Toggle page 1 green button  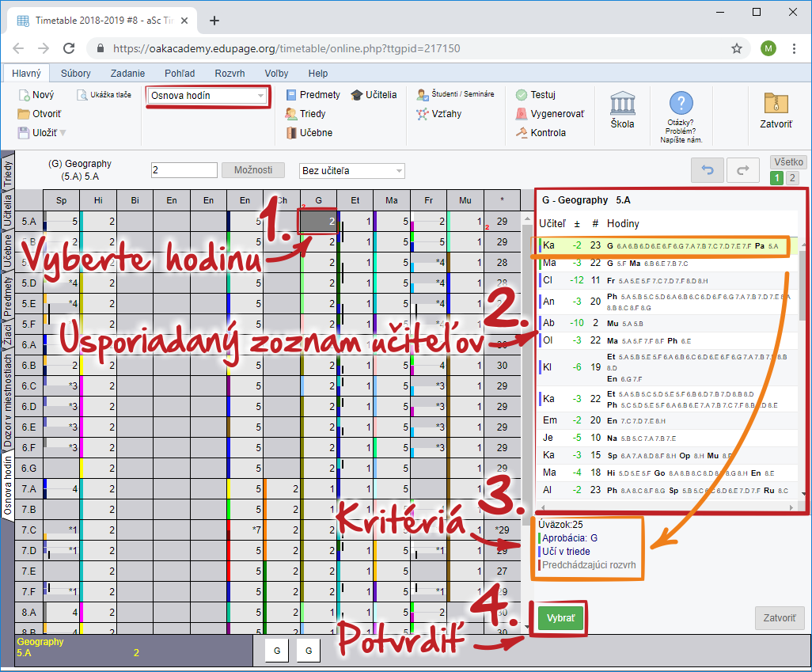click(x=777, y=178)
